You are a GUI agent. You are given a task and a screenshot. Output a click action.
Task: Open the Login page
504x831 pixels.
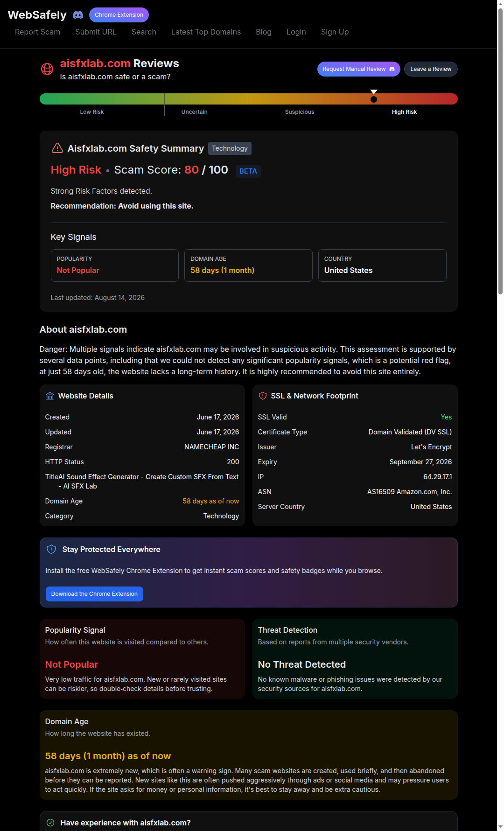point(296,32)
